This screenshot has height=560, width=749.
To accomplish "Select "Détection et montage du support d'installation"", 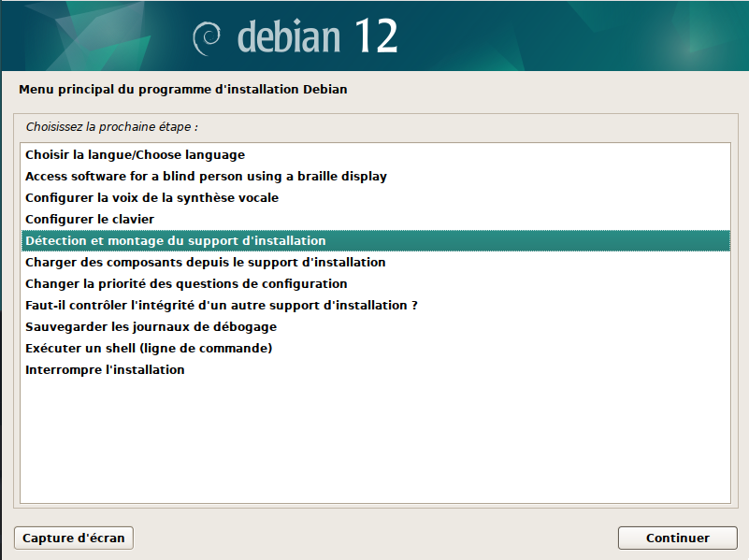I will point(376,240).
